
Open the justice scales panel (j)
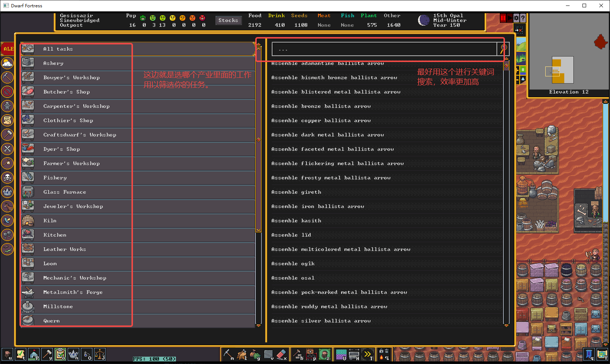click(x=100, y=355)
